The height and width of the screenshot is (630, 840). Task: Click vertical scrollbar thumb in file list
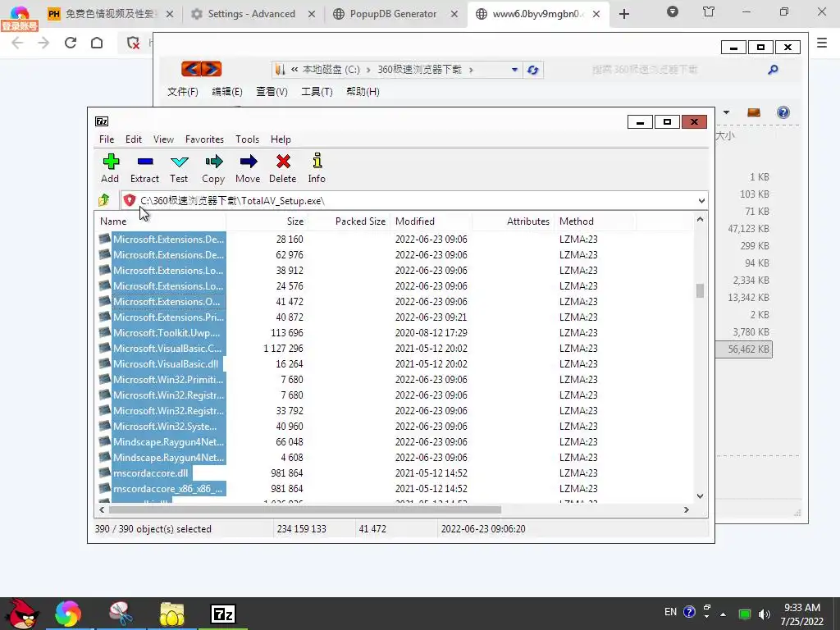tap(700, 290)
